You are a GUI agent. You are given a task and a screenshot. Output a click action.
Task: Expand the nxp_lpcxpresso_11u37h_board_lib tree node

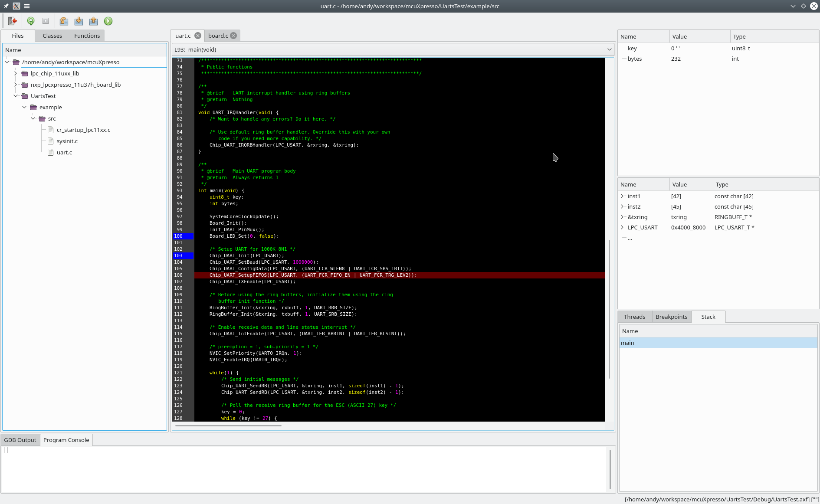click(x=16, y=85)
